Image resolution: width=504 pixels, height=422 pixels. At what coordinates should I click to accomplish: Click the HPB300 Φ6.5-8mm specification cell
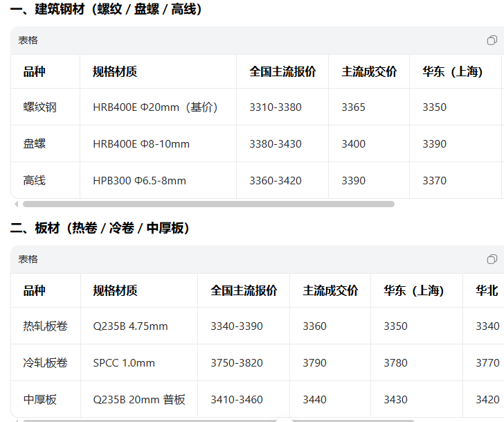click(139, 181)
